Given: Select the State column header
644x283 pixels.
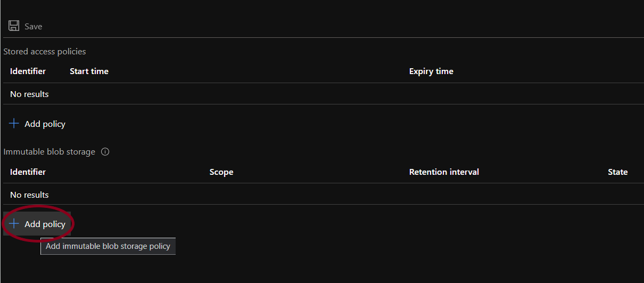Looking at the screenshot, I should (617, 172).
